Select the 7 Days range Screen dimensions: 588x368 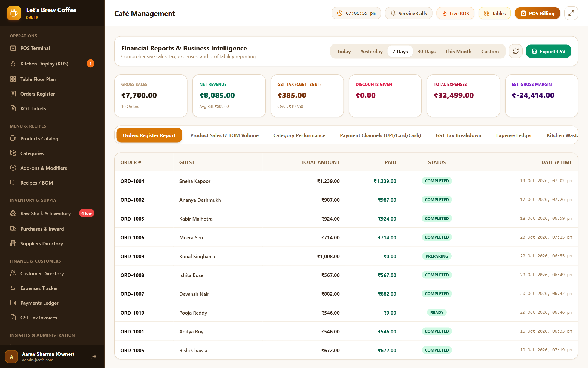(400, 51)
